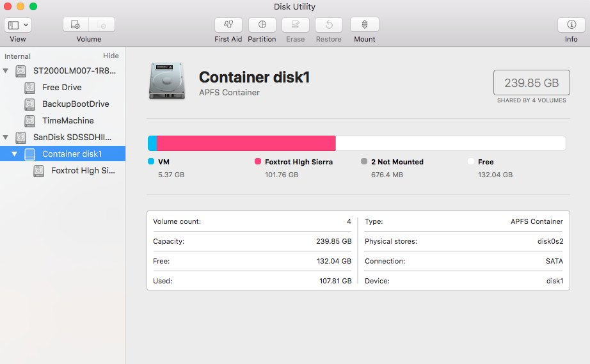Click the 239.85 GB capacity box

click(x=531, y=83)
